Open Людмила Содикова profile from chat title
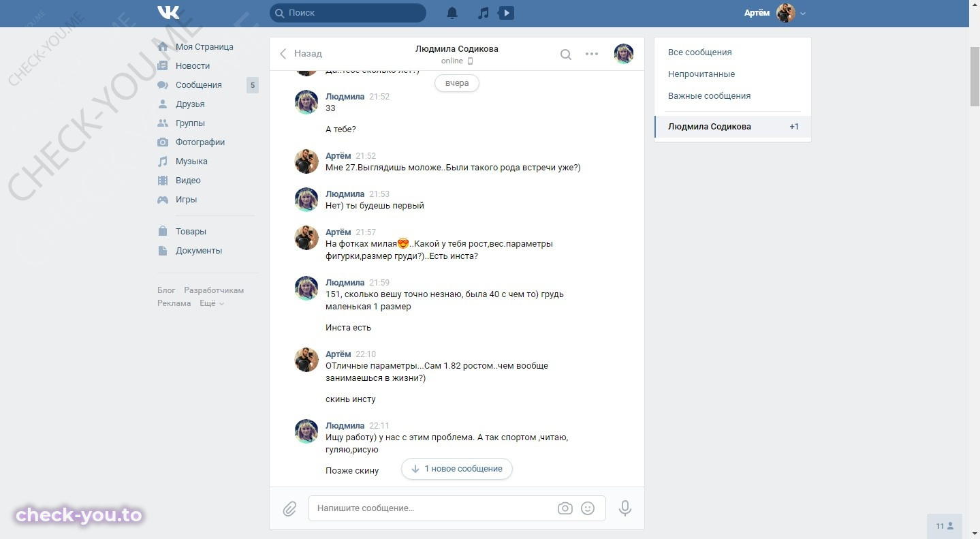The height and width of the screenshot is (539, 980). (x=457, y=49)
